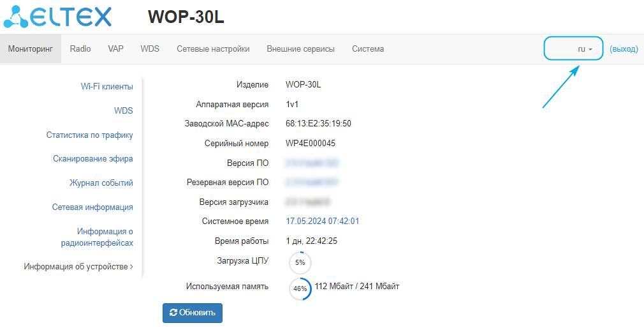Viewport: 644px width, 330px height.
Task: Click memory text 112 Мбайт / 241 Мбайт
Action: 357,286
